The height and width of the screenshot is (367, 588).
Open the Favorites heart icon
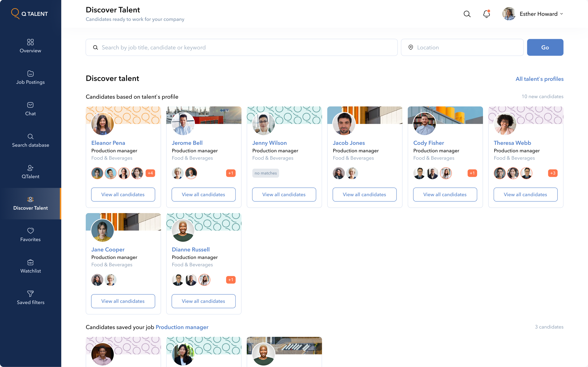30,230
